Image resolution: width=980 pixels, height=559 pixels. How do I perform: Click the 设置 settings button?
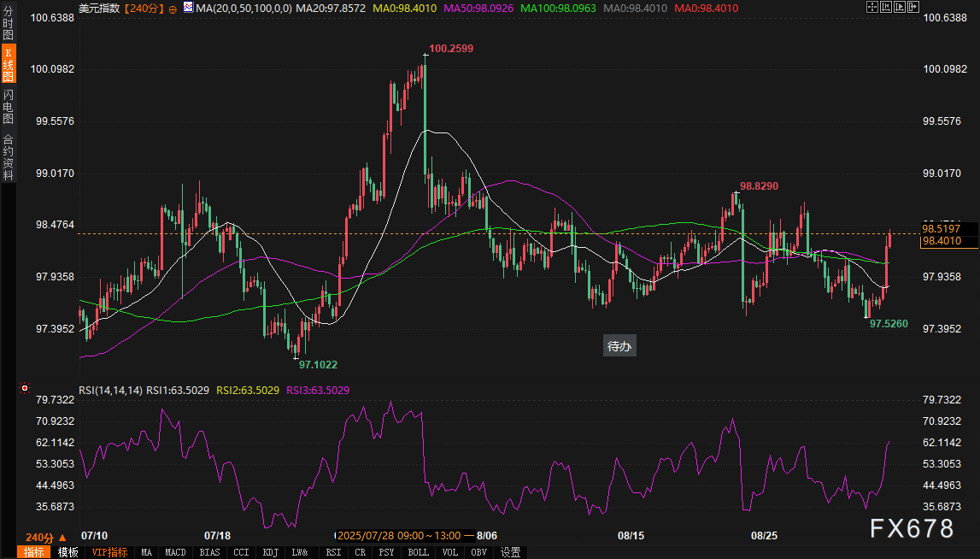[x=510, y=552]
